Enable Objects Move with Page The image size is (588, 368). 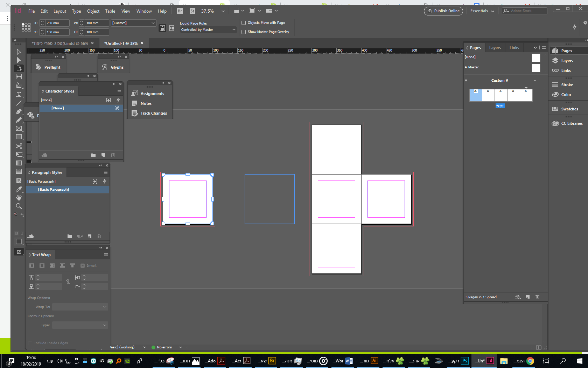(x=244, y=23)
